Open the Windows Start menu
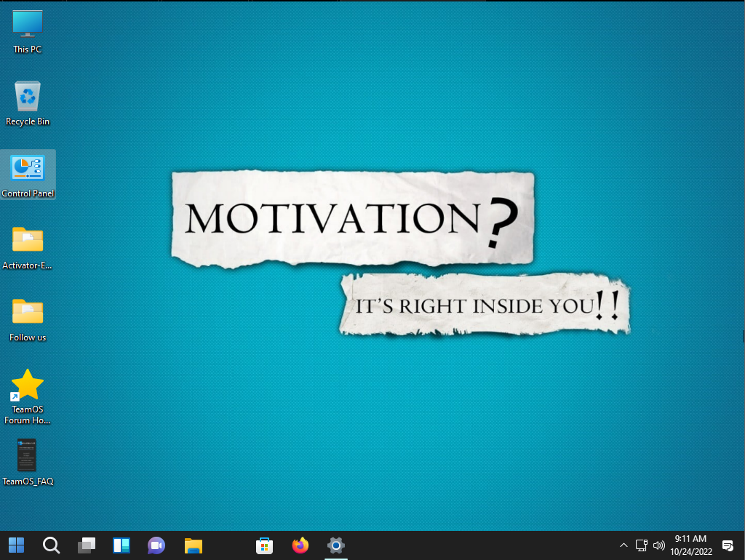The image size is (745, 560). [x=16, y=545]
